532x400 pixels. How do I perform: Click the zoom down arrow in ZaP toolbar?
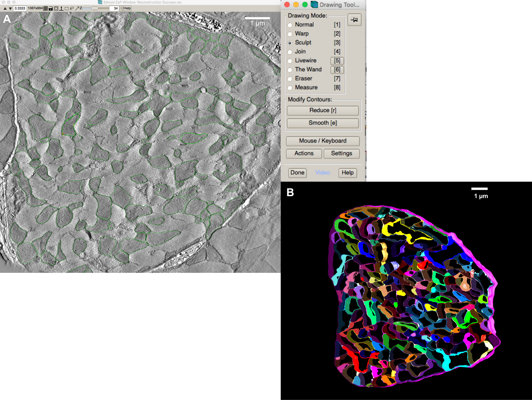(10, 8)
